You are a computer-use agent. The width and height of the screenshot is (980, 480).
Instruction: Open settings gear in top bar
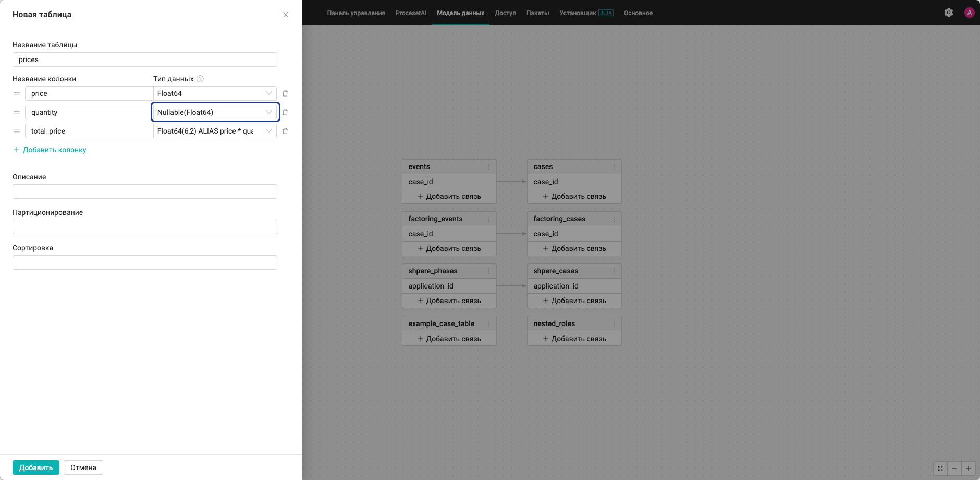pos(949,13)
